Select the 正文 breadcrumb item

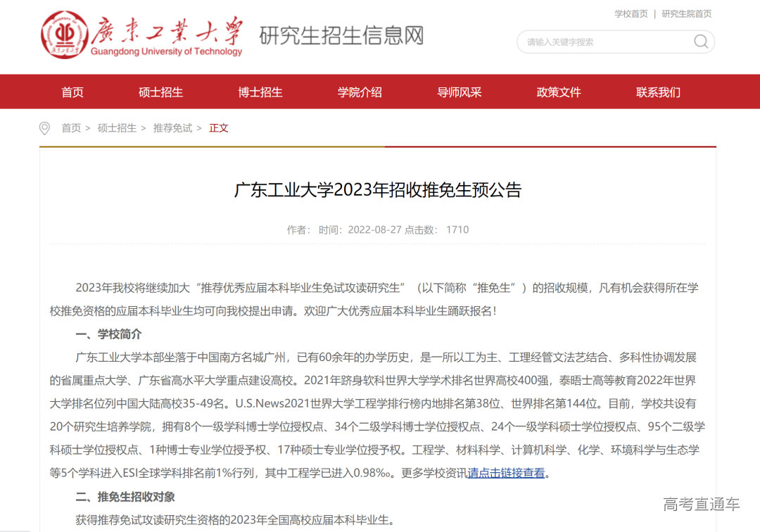tap(218, 128)
